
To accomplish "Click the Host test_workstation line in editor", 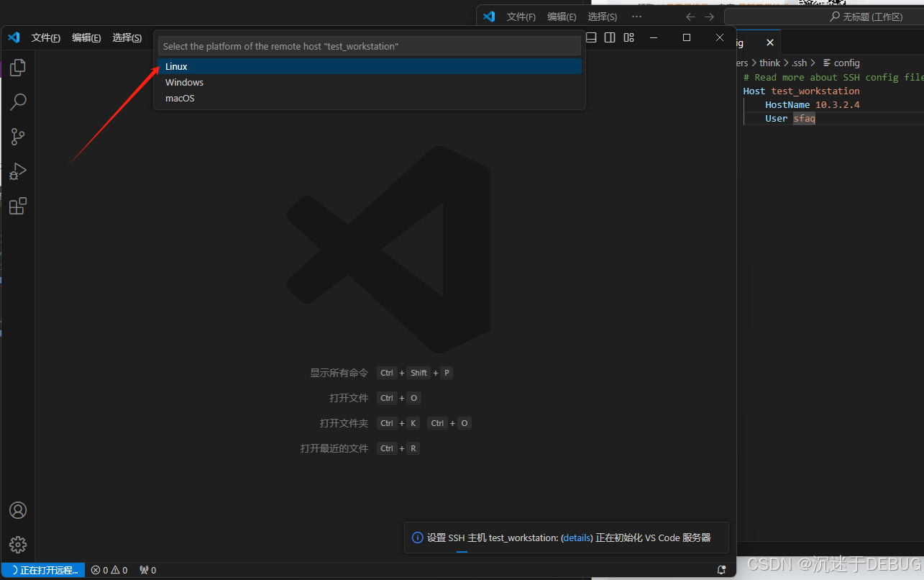I will point(801,91).
